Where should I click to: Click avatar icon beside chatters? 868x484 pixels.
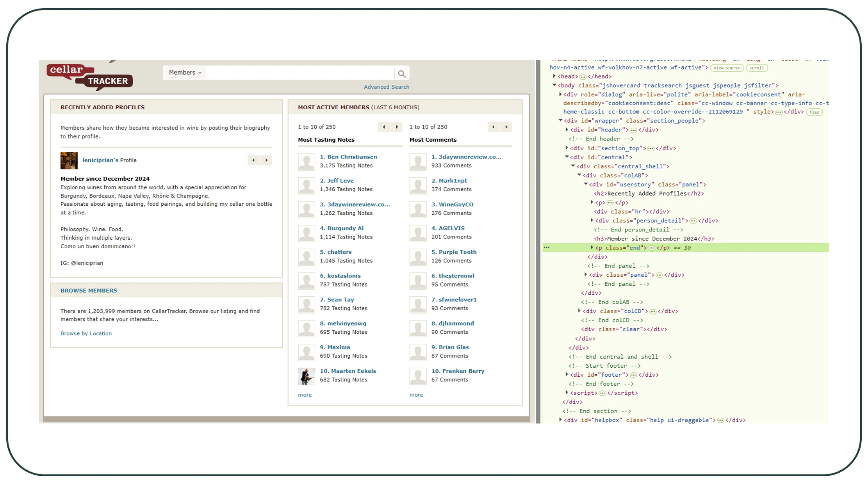[x=307, y=257]
